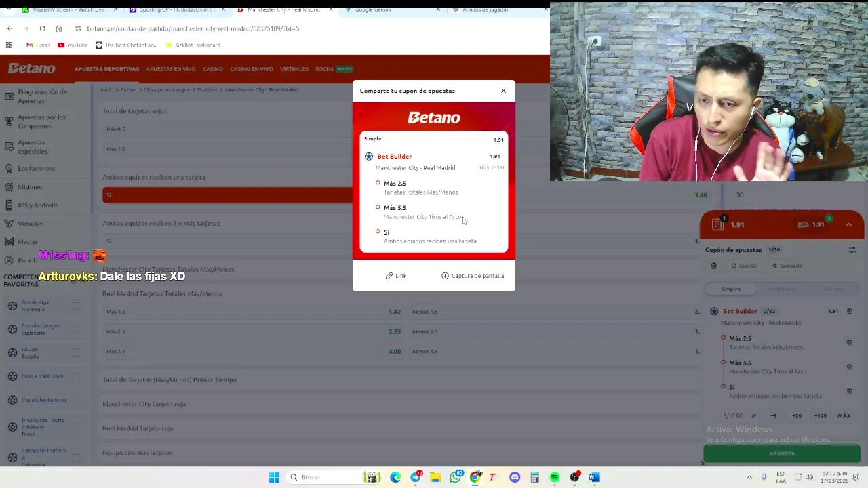
Task: Open browser apps grid icon
Action: coord(9,45)
